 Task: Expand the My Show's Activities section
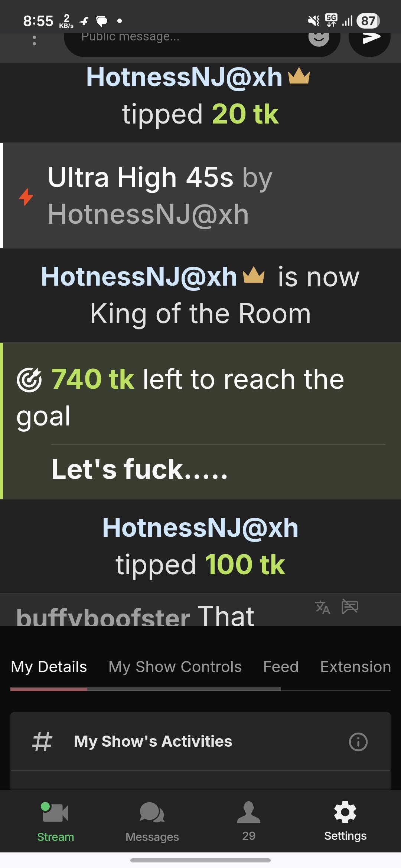pyautogui.click(x=200, y=742)
